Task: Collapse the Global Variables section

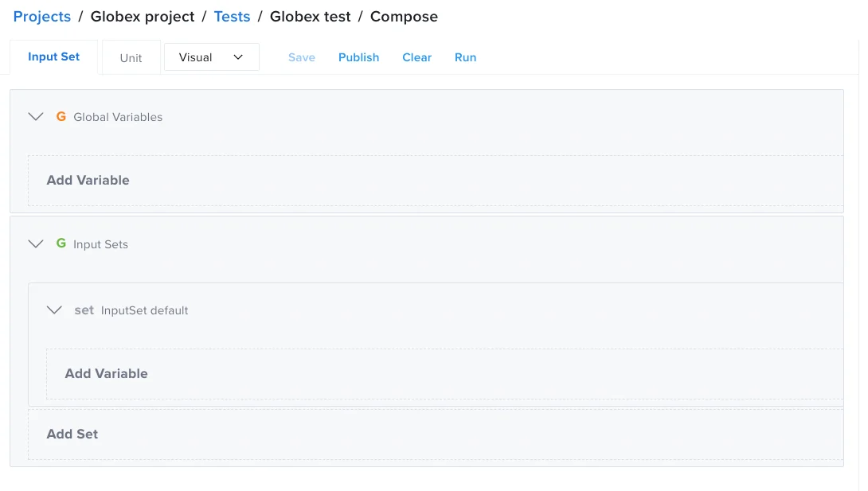Action: pos(35,116)
